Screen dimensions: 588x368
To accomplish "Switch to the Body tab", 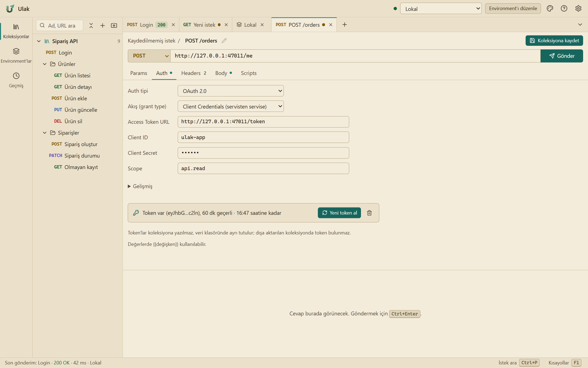I will [x=223, y=73].
